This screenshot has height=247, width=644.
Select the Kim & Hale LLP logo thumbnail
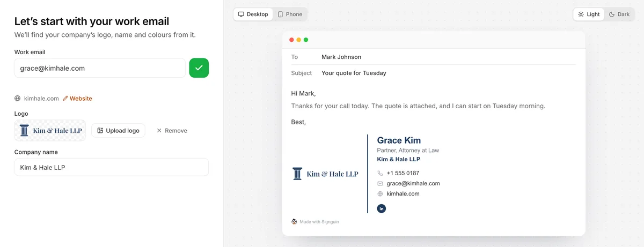point(50,130)
